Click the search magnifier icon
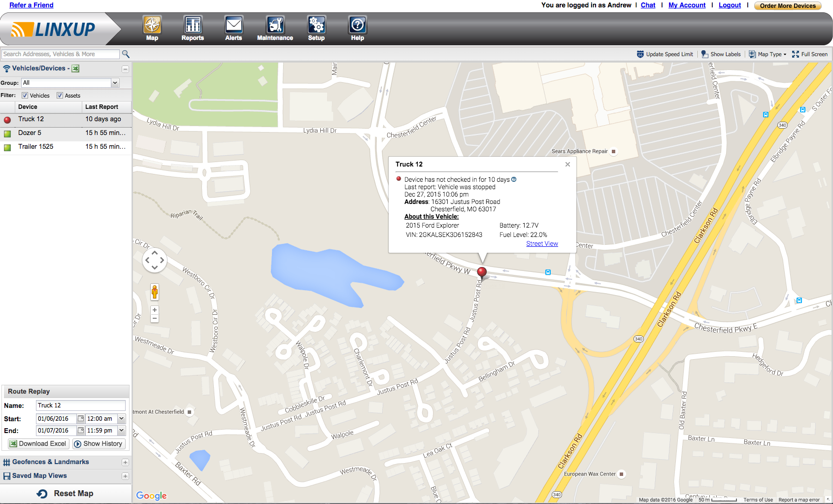 [x=126, y=54]
